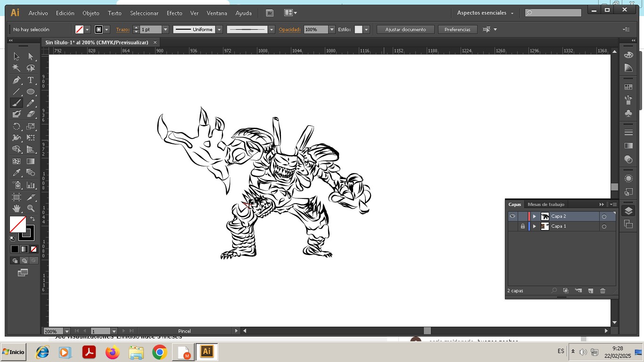Switch to Mesas de trabajo tab

pyautogui.click(x=546, y=204)
